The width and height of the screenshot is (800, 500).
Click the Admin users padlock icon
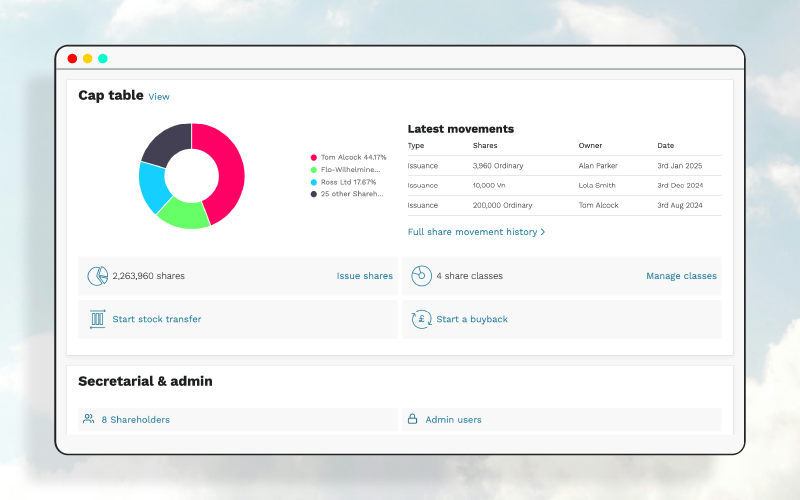[x=412, y=419]
